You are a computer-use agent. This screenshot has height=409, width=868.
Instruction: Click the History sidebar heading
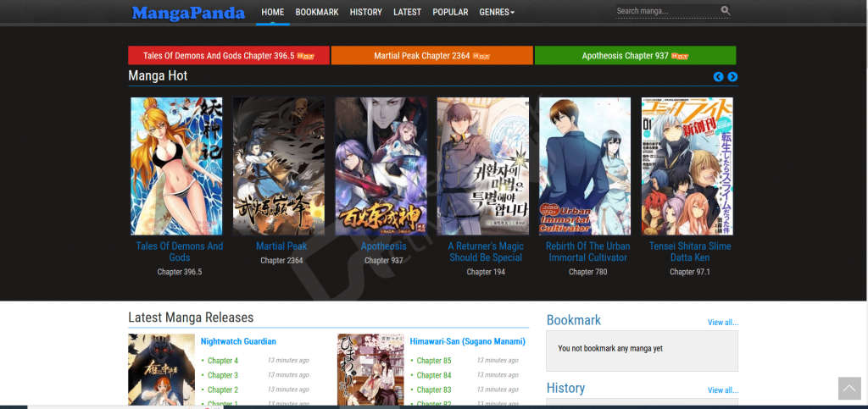click(565, 388)
